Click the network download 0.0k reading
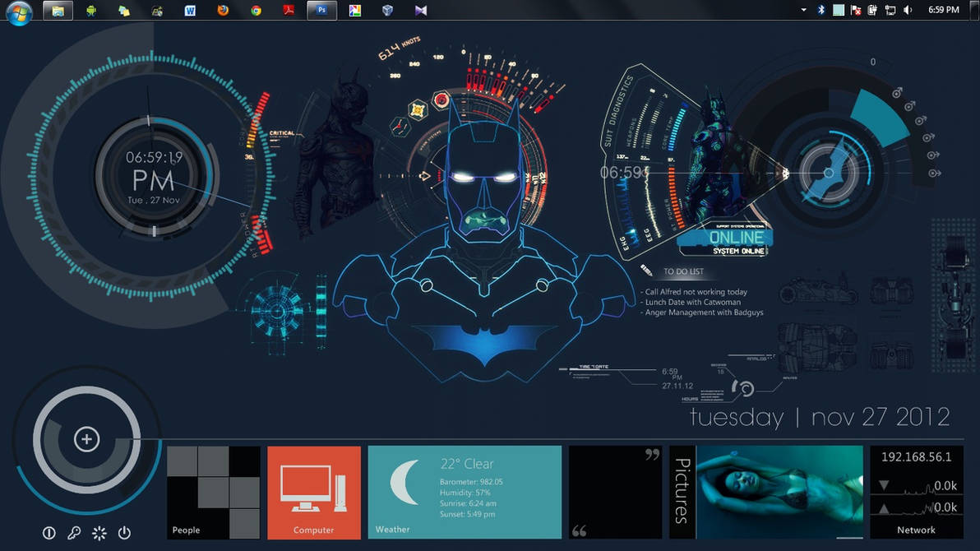This screenshot has height=551, width=980. (x=945, y=486)
